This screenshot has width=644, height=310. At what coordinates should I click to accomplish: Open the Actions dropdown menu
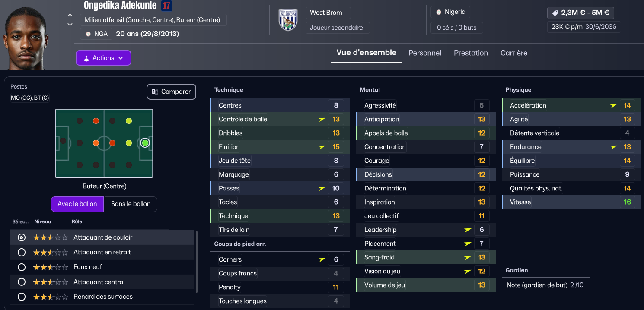click(103, 58)
